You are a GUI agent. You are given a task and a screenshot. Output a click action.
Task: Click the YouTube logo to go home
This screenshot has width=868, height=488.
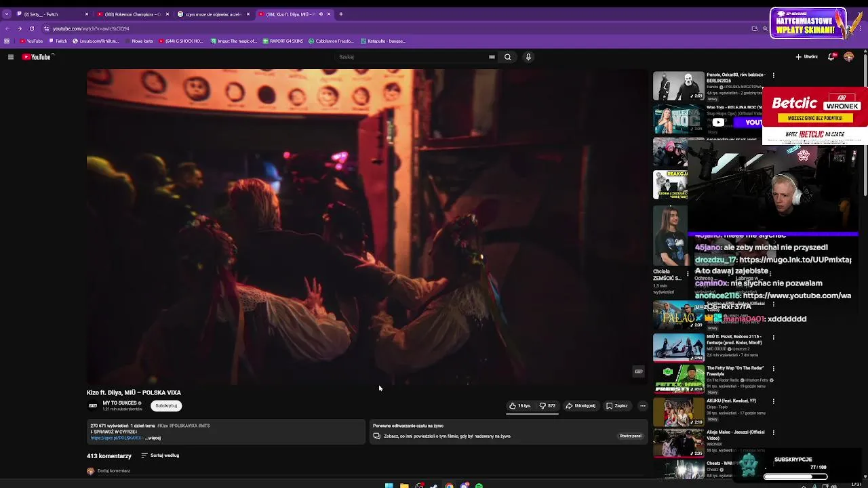(x=37, y=57)
